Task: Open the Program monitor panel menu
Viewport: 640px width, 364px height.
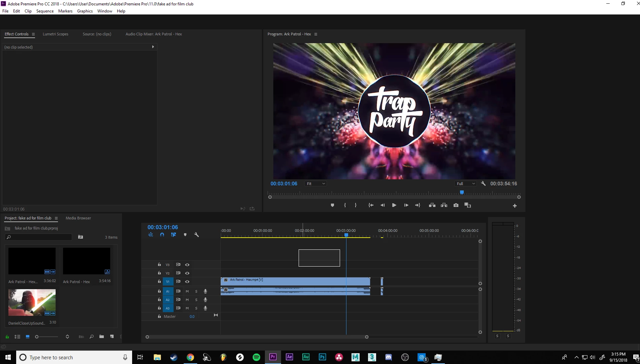Action: 315,34
